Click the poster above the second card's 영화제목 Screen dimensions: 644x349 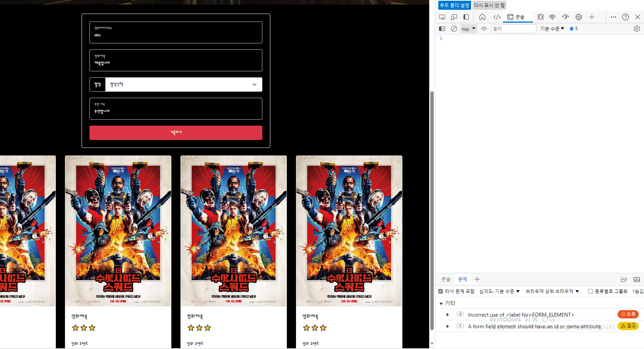click(118, 231)
